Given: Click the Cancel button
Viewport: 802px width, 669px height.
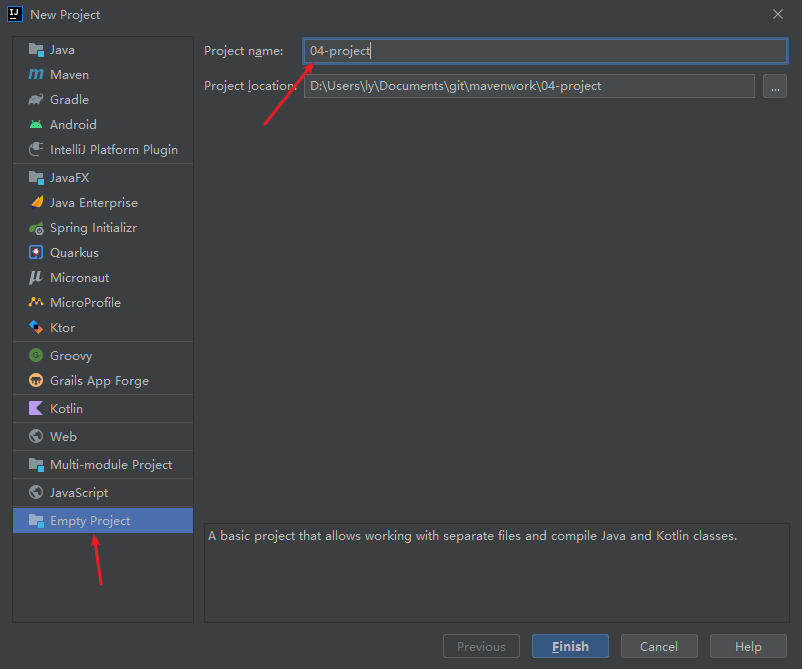Looking at the screenshot, I should tap(659, 646).
